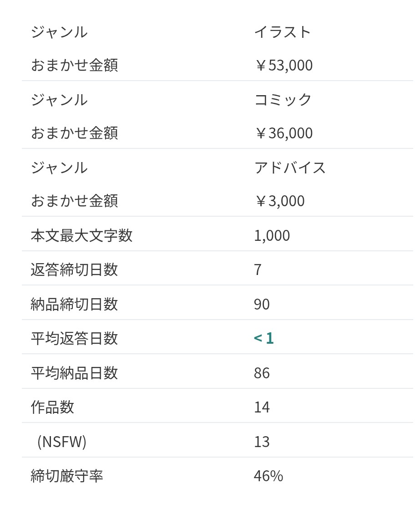Select the ￥53,000 price amount
Image resolution: width=420 pixels, height=519 pixels.
pos(283,65)
